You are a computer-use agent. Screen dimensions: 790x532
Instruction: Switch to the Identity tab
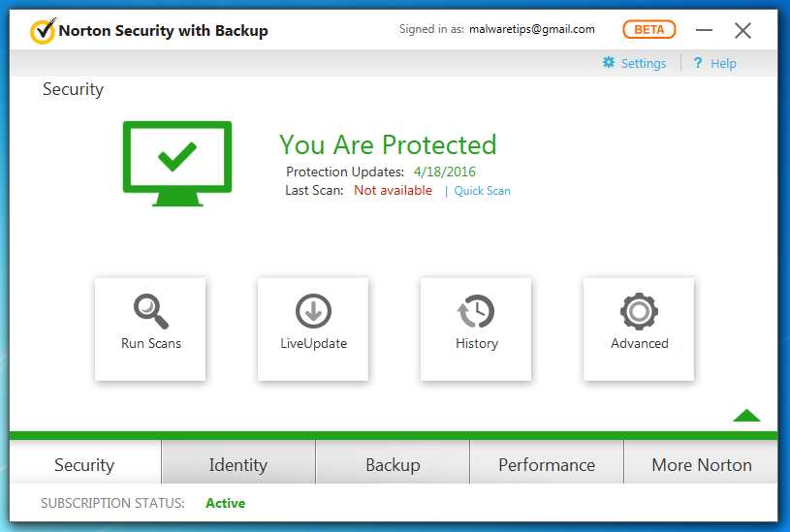(x=237, y=464)
